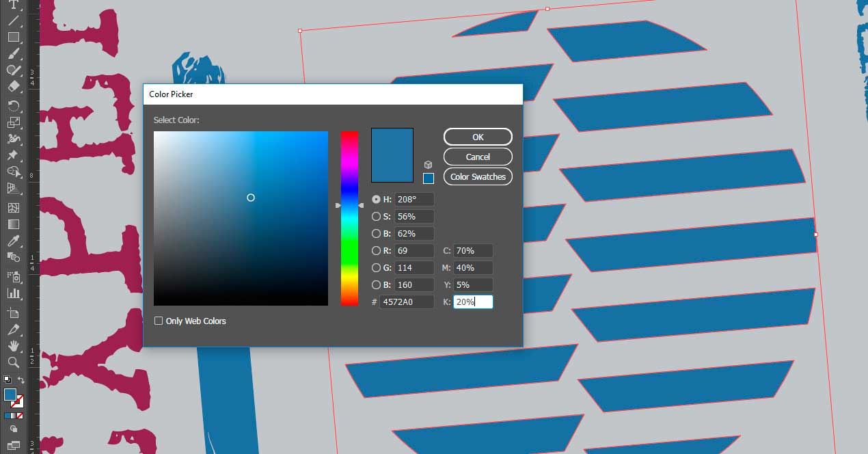Select the Paintbrush tool
868x454 pixels.
tap(13, 54)
